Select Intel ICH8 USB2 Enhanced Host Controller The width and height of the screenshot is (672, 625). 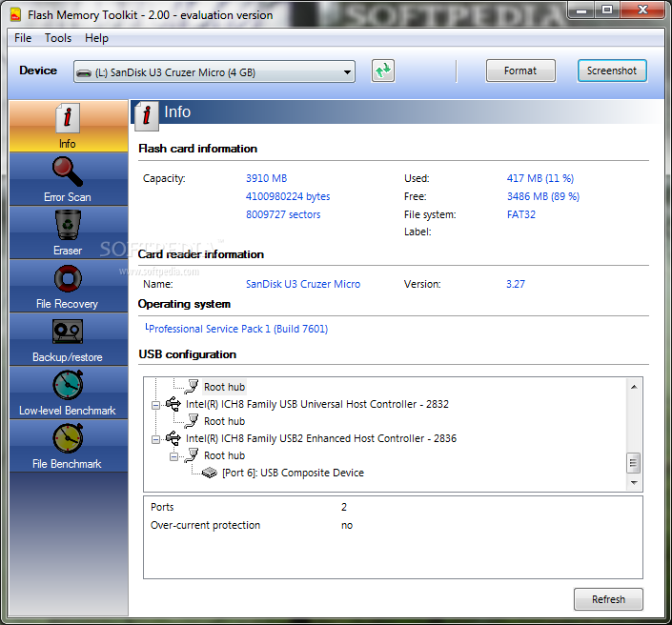[x=321, y=438]
